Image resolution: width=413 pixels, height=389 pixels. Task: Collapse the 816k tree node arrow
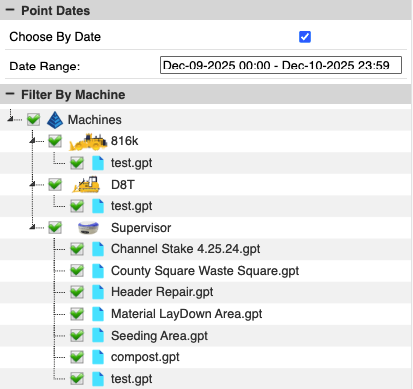tap(32, 141)
